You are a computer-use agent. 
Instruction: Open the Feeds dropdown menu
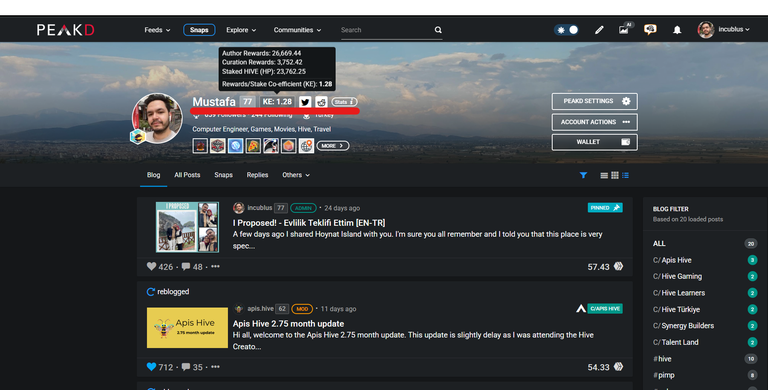tap(157, 30)
